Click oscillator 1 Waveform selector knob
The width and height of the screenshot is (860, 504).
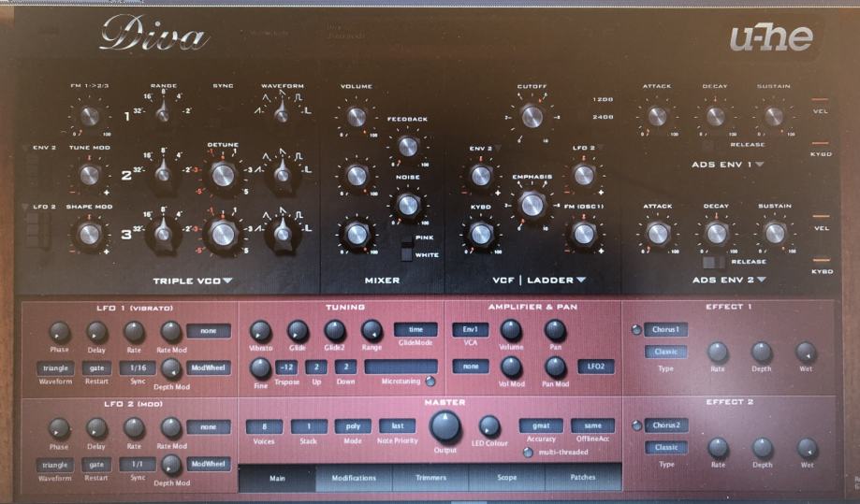coord(282,114)
